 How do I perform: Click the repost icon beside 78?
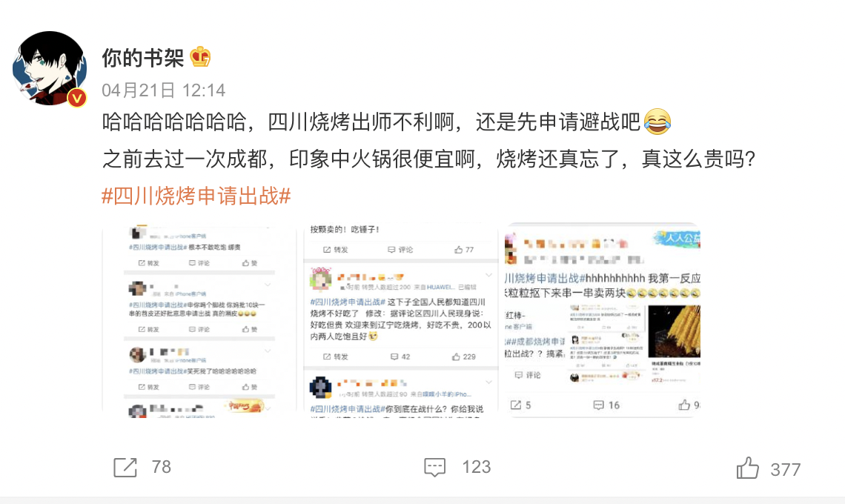125,468
